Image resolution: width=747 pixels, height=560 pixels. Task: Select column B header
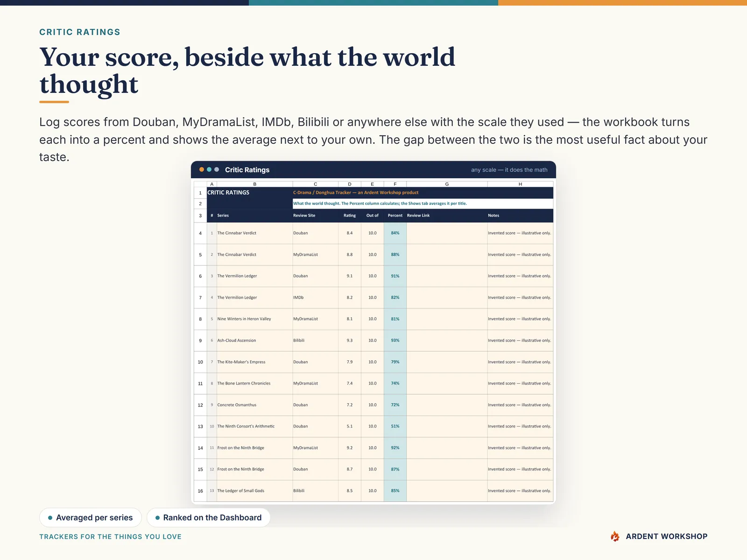point(255,184)
